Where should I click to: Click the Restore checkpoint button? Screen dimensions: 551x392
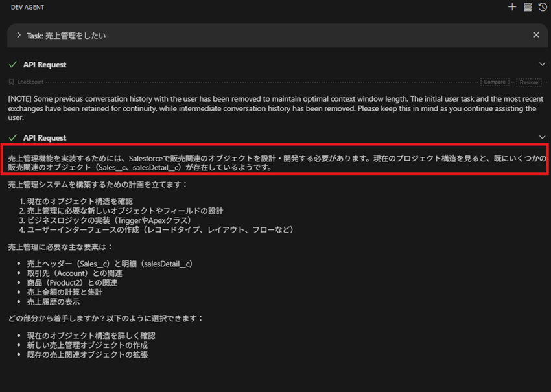[528, 82]
